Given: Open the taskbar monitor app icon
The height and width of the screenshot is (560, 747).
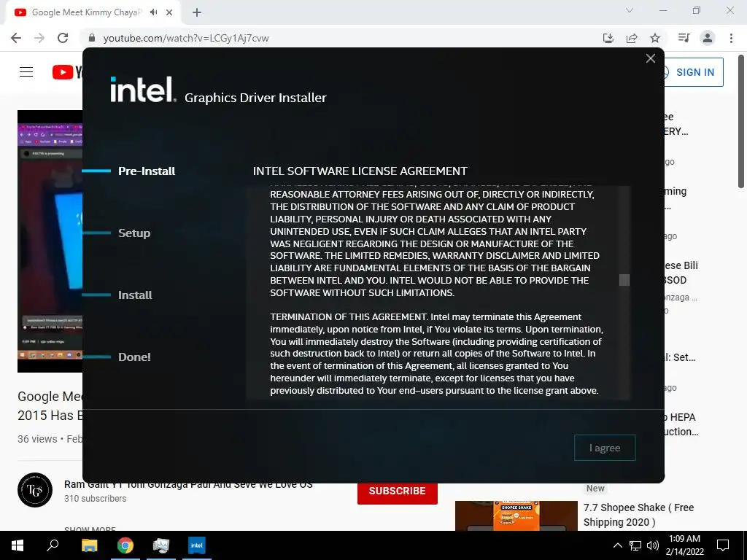Looking at the screenshot, I should [161, 545].
